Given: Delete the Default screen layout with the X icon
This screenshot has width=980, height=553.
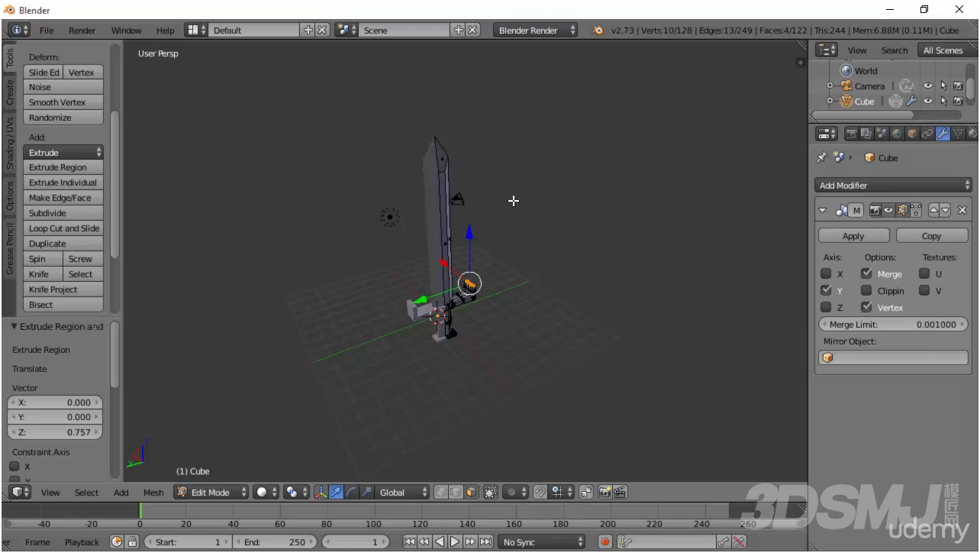Looking at the screenshot, I should [x=323, y=30].
